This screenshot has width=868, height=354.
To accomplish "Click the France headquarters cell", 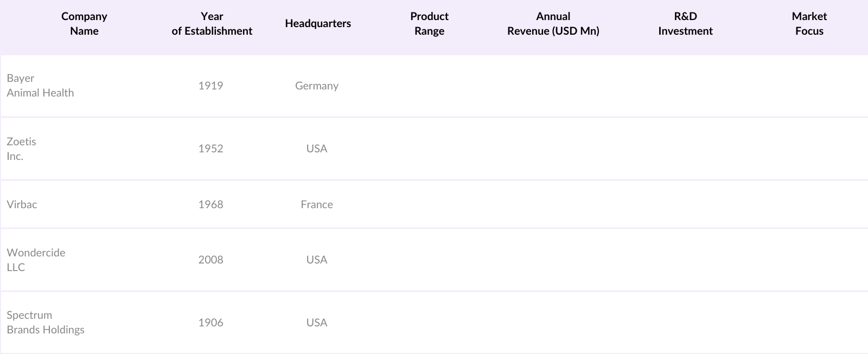I will pos(317,204).
